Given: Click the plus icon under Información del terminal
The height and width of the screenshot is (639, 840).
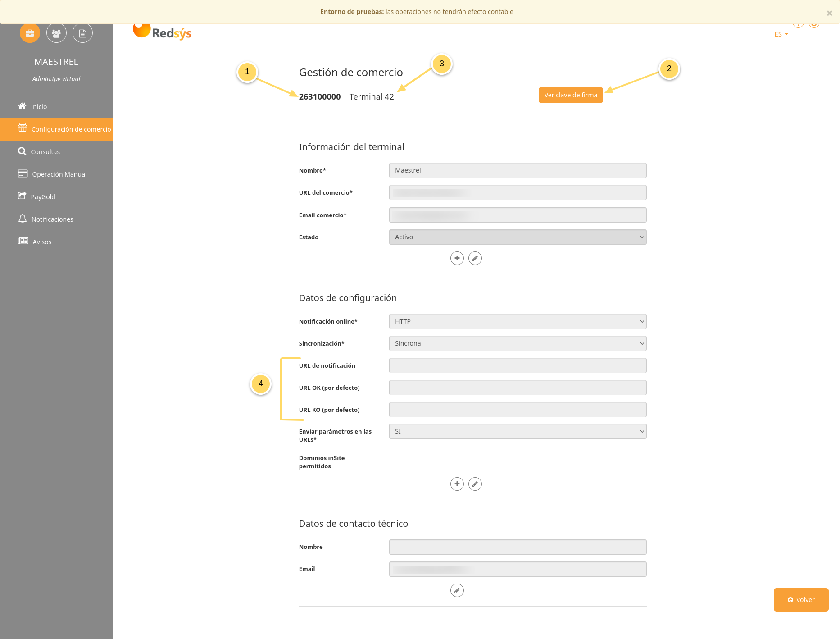Looking at the screenshot, I should tap(457, 258).
